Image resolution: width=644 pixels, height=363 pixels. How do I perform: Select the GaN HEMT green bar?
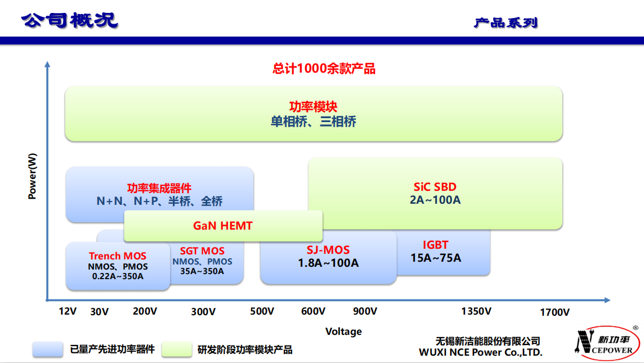(223, 226)
